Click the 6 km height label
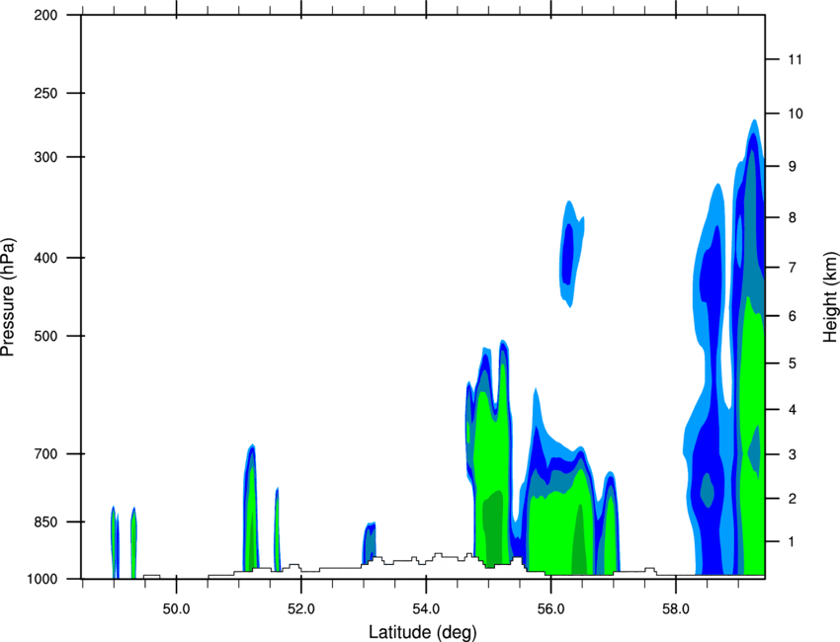This screenshot has height=642, width=840. click(792, 316)
